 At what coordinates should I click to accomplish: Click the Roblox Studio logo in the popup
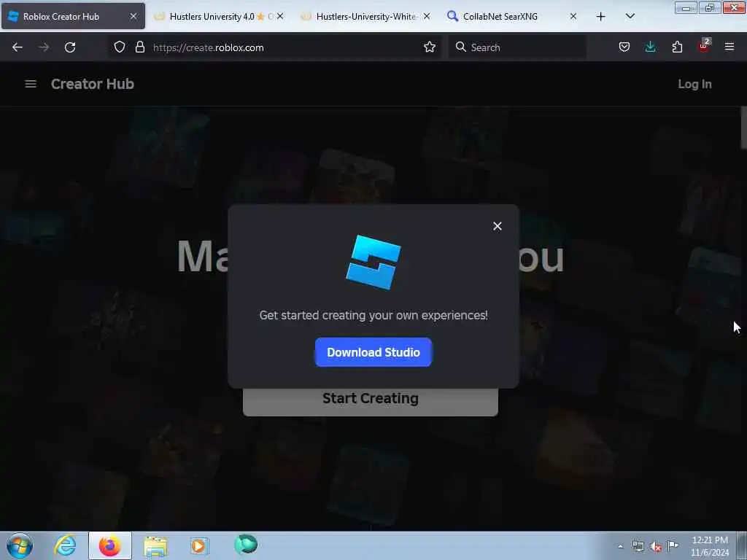click(373, 262)
